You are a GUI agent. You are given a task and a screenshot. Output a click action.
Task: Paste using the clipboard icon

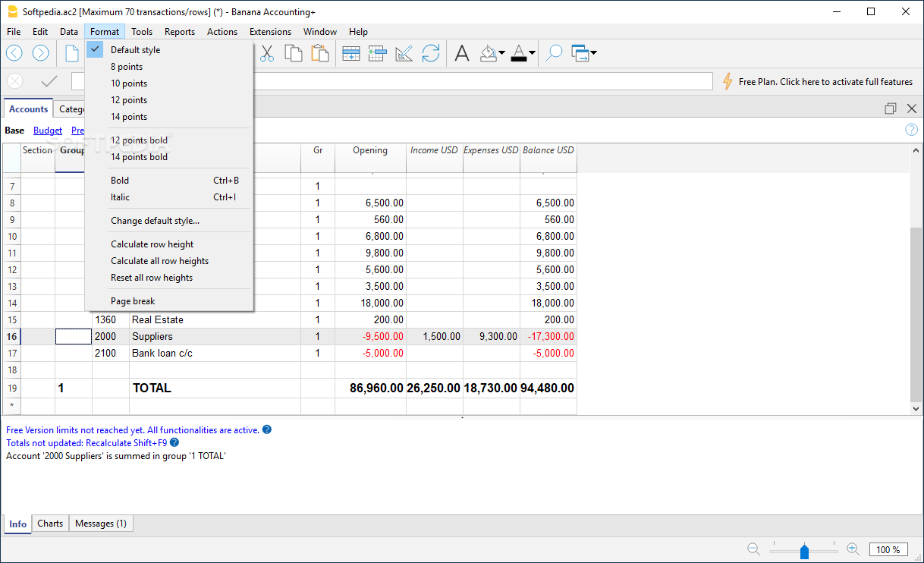tap(320, 53)
